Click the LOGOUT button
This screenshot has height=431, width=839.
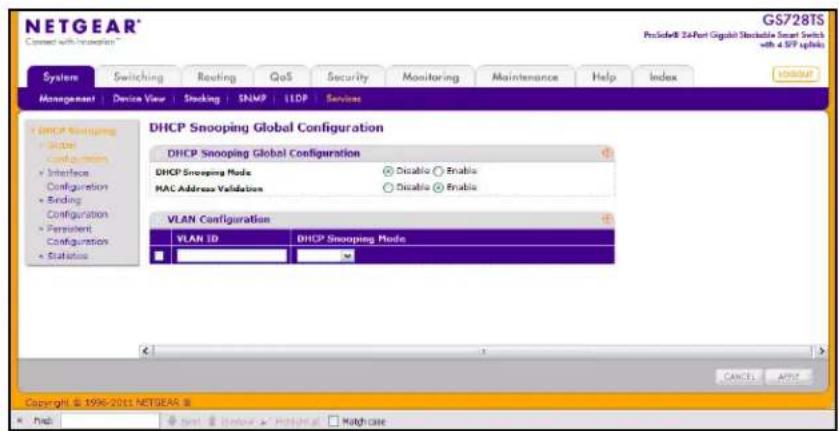click(x=796, y=75)
